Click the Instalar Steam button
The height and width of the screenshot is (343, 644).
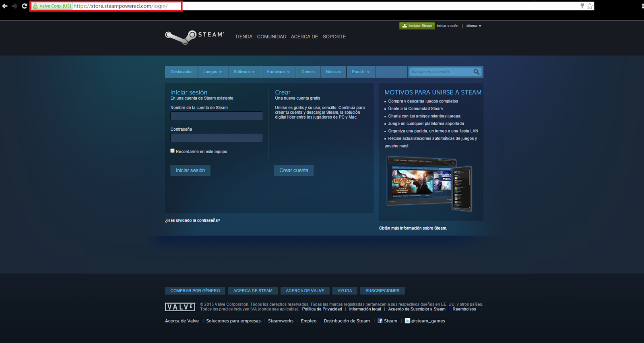pos(417,26)
